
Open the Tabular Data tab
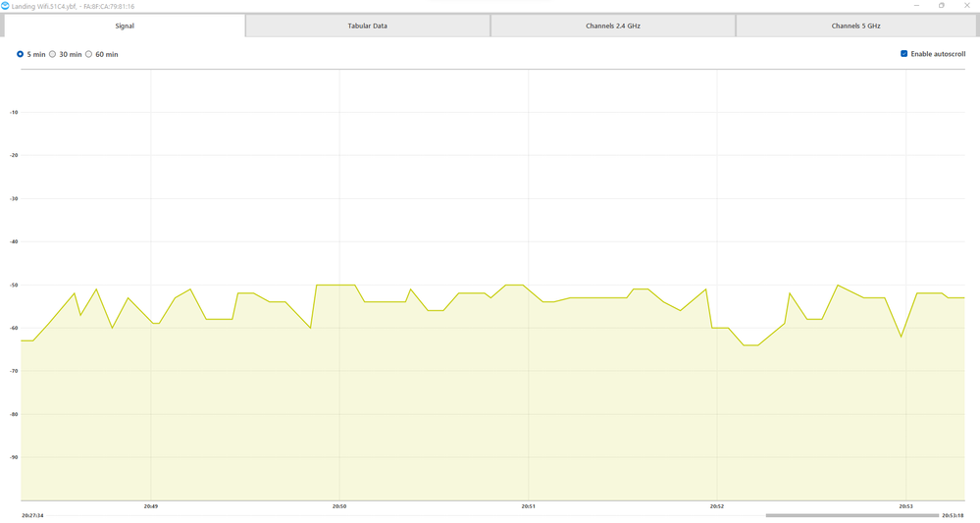[367, 26]
